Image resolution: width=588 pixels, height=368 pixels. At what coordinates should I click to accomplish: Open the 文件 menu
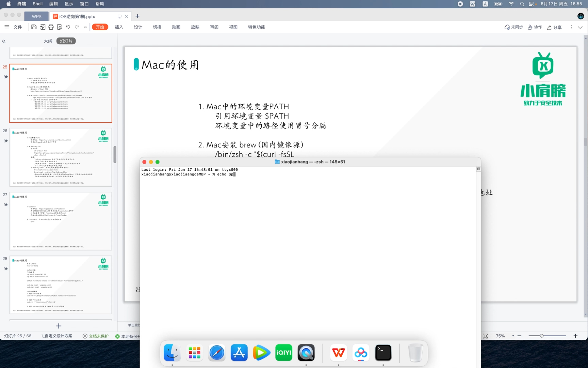point(18,27)
